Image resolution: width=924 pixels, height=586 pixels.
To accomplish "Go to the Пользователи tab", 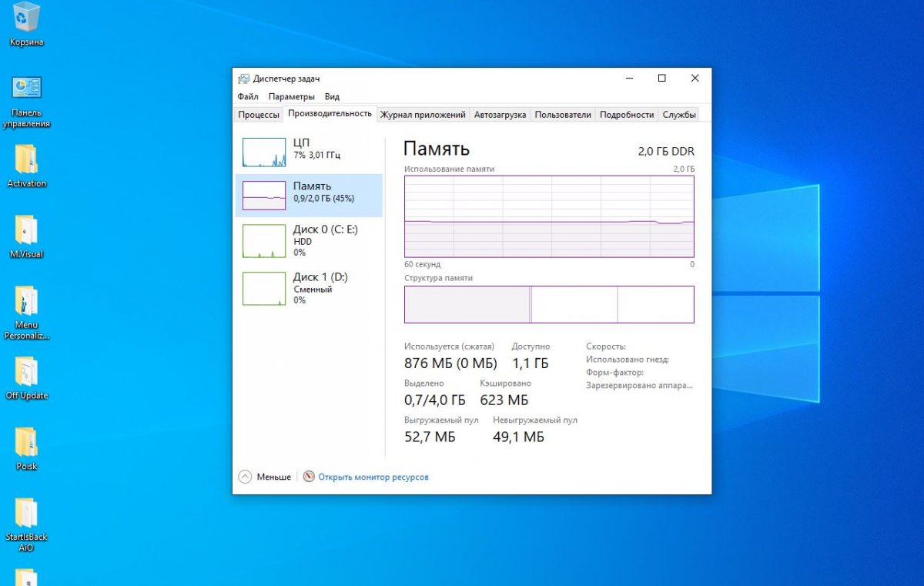I will tap(563, 115).
